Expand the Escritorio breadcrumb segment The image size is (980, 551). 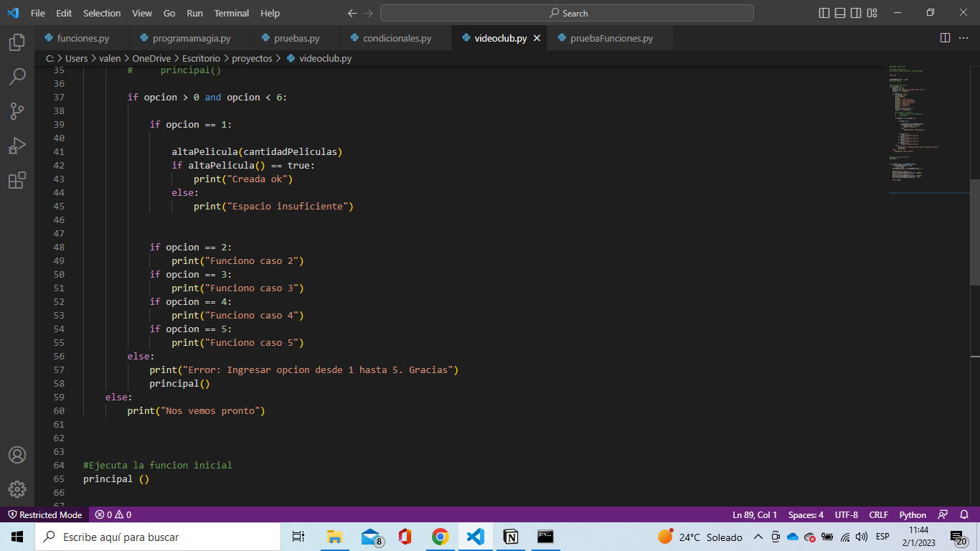tap(201, 59)
